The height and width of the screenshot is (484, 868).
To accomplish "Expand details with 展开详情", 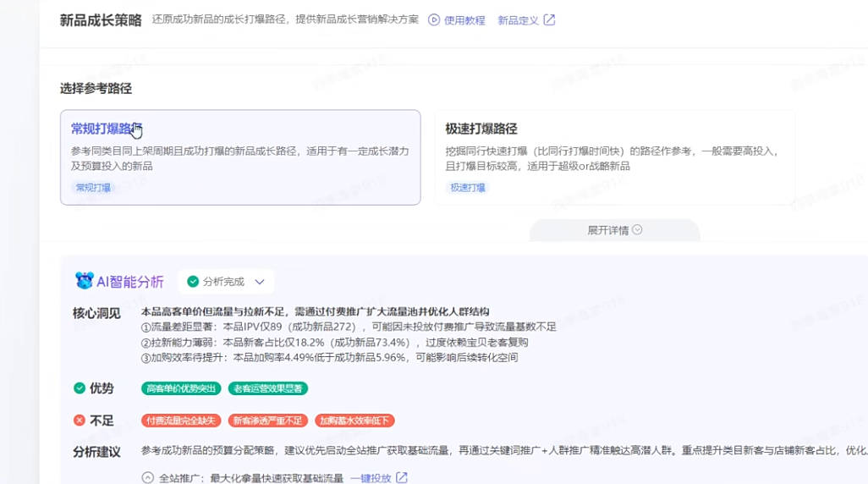I will click(x=614, y=230).
